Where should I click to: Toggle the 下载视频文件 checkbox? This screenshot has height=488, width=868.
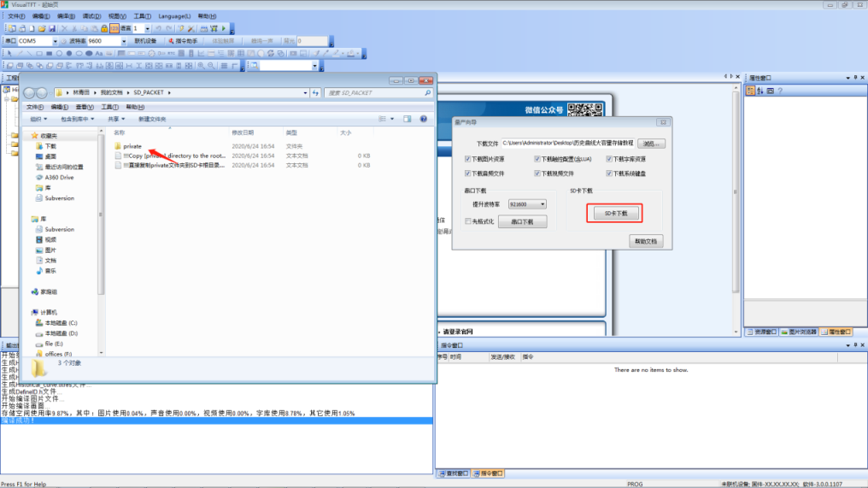[x=538, y=173]
